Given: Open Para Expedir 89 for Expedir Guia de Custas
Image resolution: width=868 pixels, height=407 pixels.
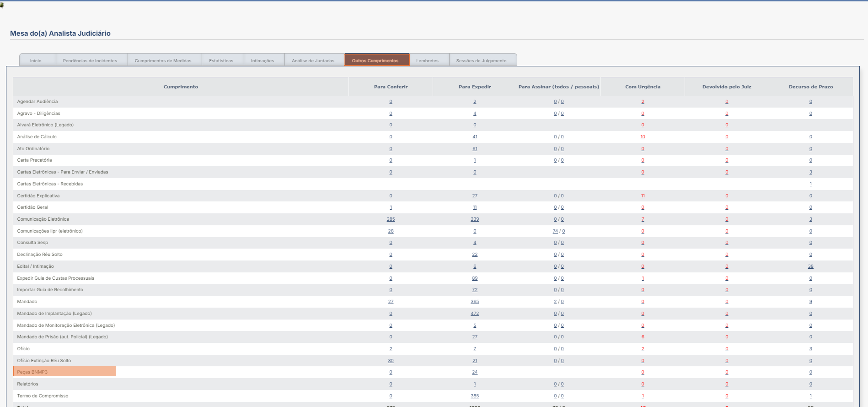Looking at the screenshot, I should (475, 278).
